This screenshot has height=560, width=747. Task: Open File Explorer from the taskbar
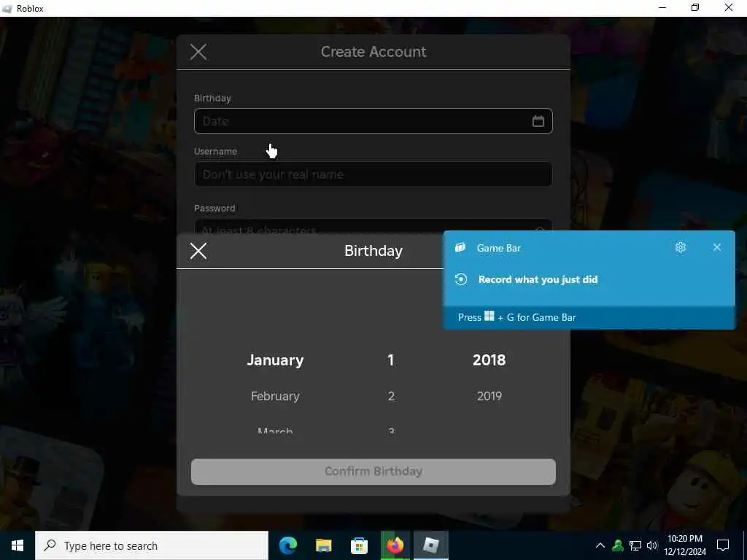click(323, 545)
